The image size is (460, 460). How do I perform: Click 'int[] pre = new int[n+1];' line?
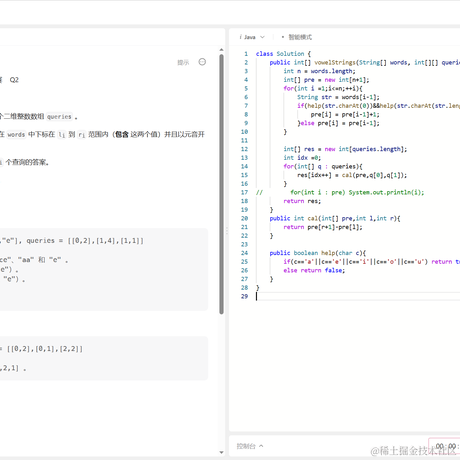[326, 80]
